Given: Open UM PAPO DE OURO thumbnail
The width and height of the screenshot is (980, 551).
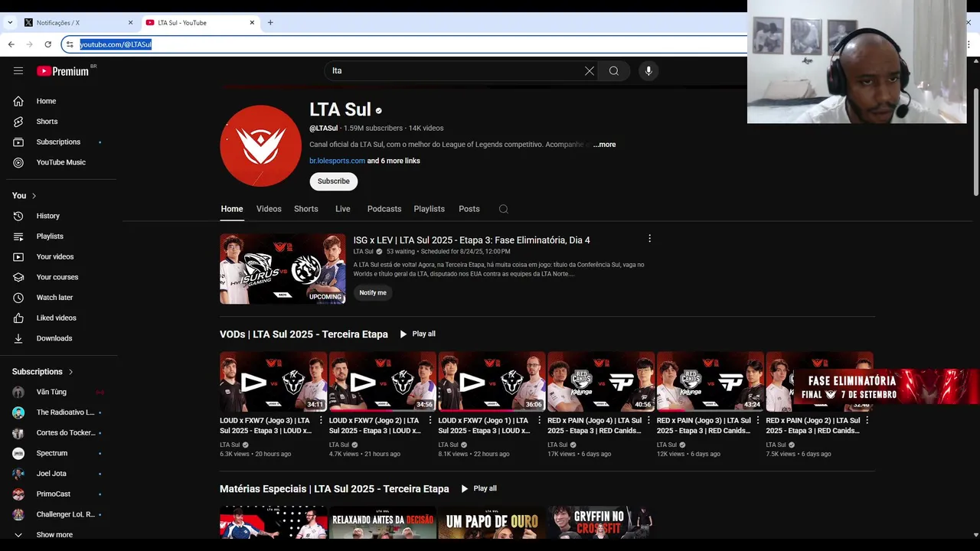Looking at the screenshot, I should [492, 522].
